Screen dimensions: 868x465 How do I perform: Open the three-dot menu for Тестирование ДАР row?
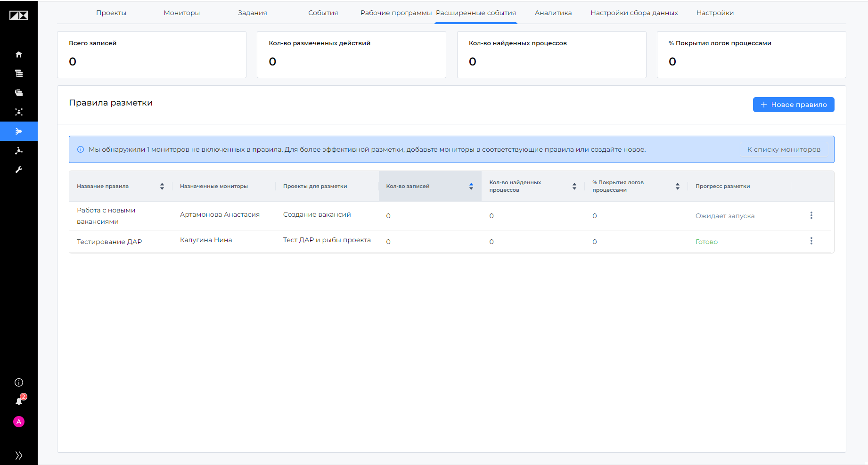[x=811, y=241]
